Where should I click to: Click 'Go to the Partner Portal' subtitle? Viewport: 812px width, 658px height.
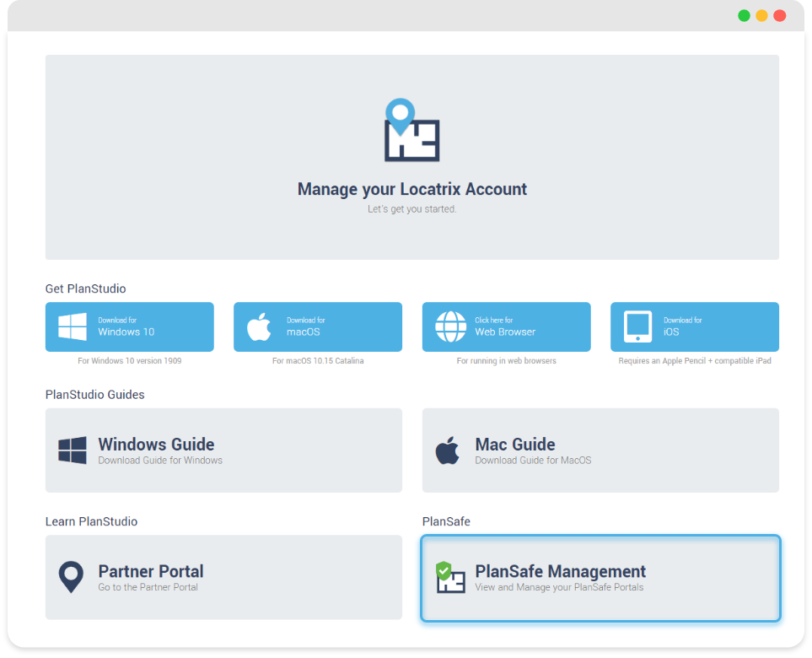pyautogui.click(x=148, y=587)
